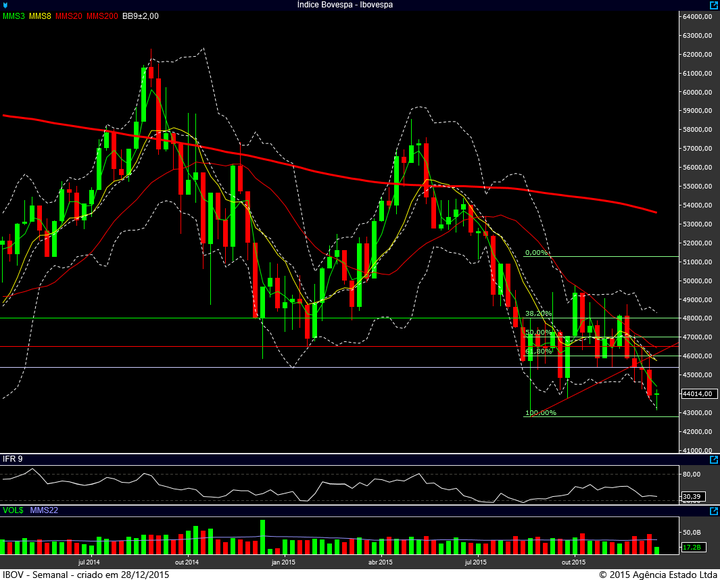This screenshot has height=580, width=720.
Task: Click the 44014,00 current price tag
Action: [x=698, y=394]
